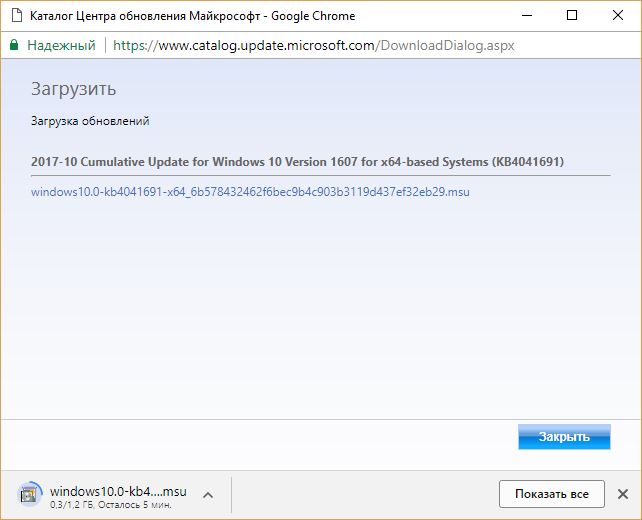Image resolution: width=642 pixels, height=520 pixels.
Task: Click the "Каталог Центра обновления Майкрософт" window title
Action: click(x=150, y=16)
